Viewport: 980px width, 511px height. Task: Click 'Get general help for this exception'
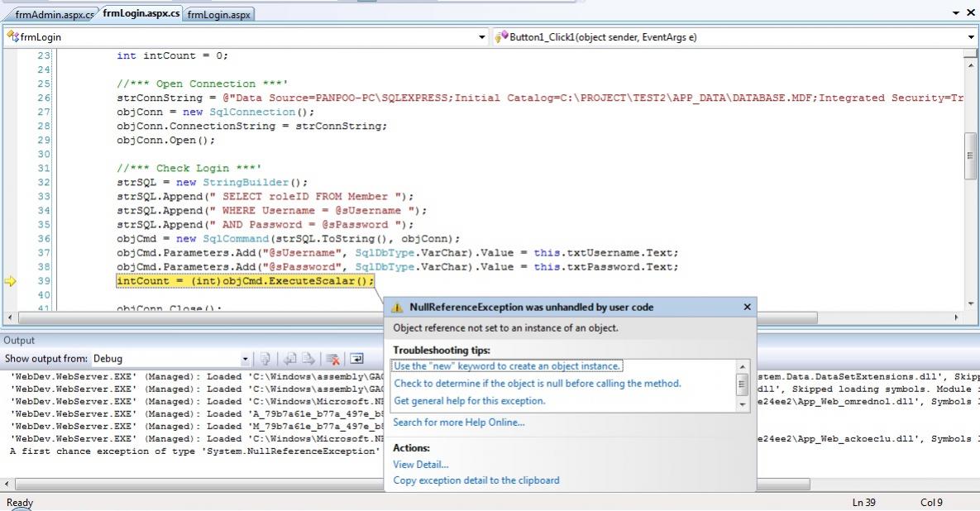[x=469, y=401]
